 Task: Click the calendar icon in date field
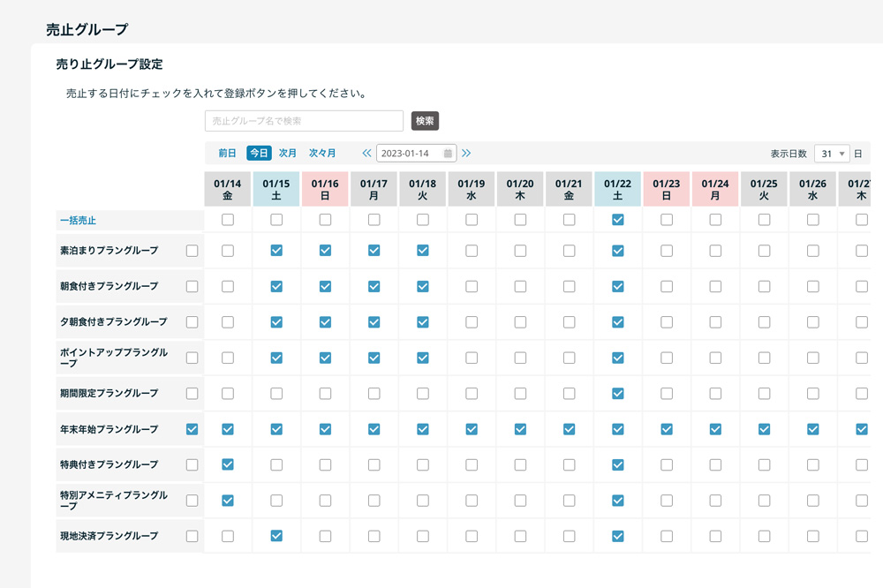click(448, 154)
